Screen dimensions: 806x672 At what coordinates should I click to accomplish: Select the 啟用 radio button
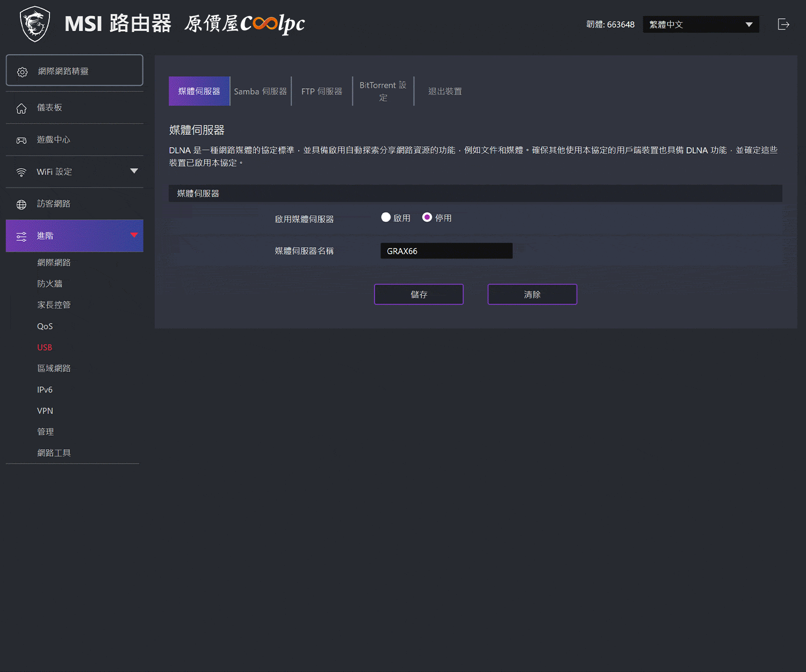coord(386,218)
